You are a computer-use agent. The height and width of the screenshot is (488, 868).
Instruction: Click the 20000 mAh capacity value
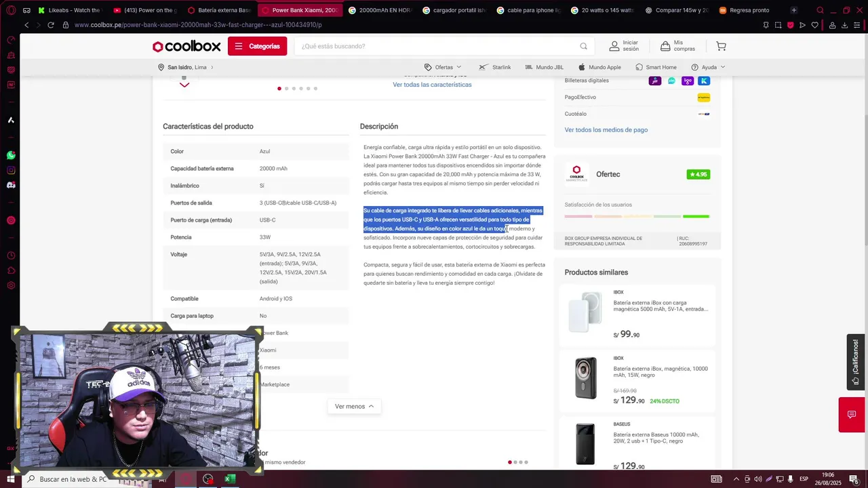pyautogui.click(x=273, y=169)
